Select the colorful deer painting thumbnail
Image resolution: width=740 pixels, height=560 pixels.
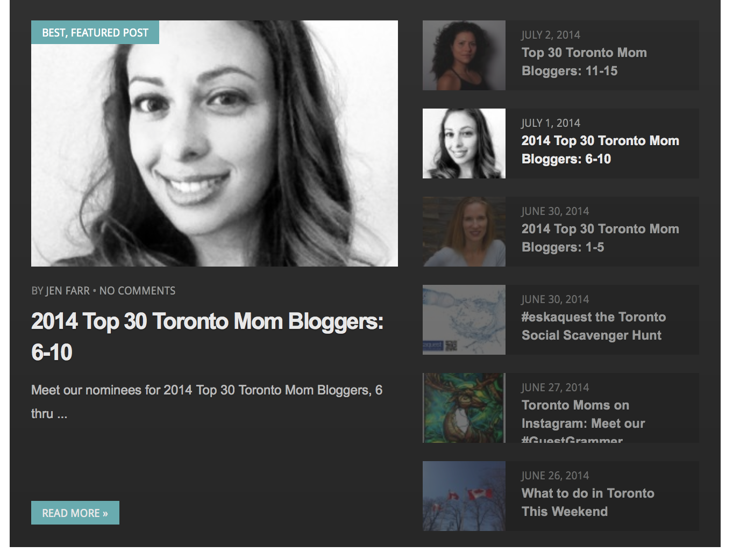(x=464, y=408)
